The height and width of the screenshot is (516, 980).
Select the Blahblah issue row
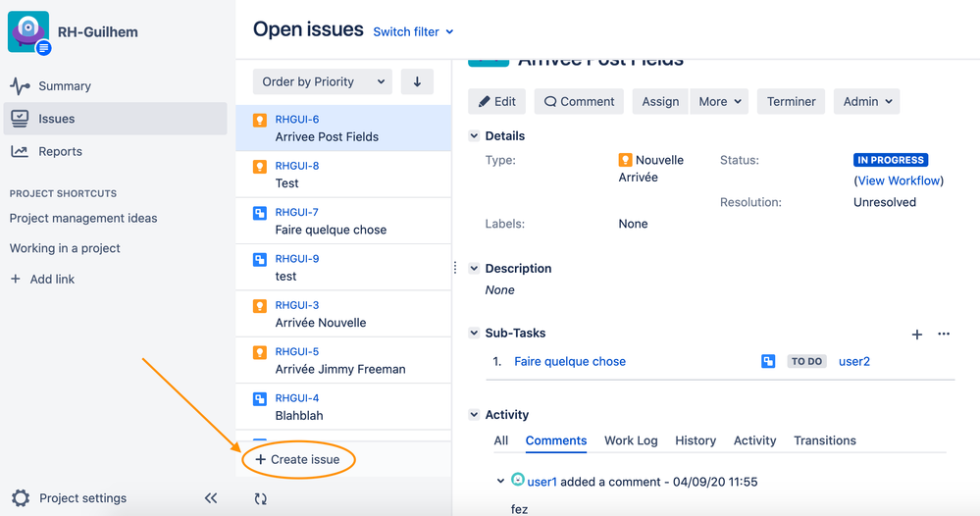[x=343, y=407]
